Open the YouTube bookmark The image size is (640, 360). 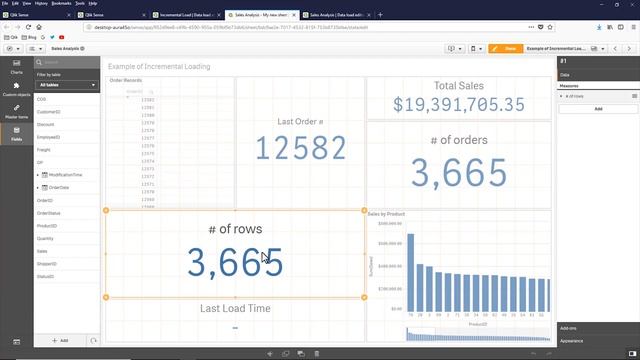(x=62, y=37)
